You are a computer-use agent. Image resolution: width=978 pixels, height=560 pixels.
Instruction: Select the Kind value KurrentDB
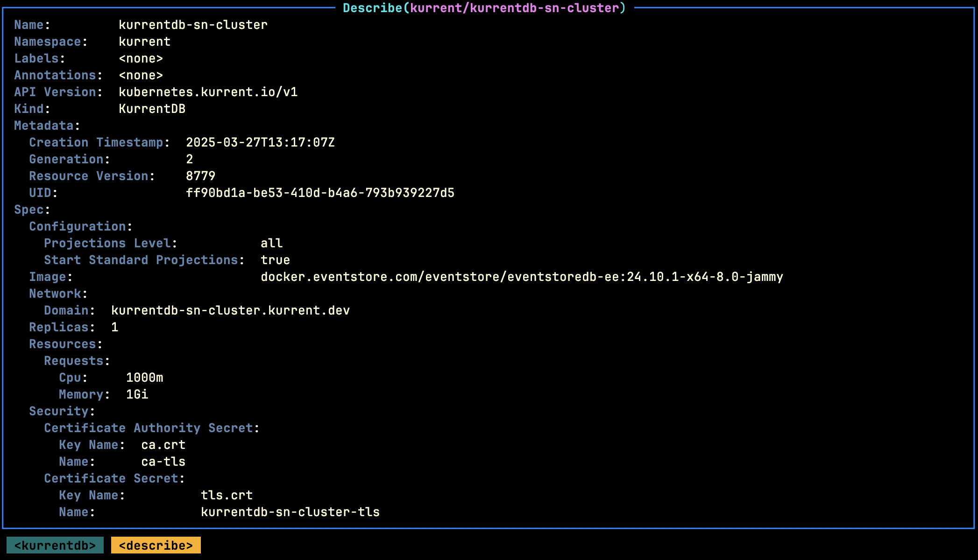(152, 109)
